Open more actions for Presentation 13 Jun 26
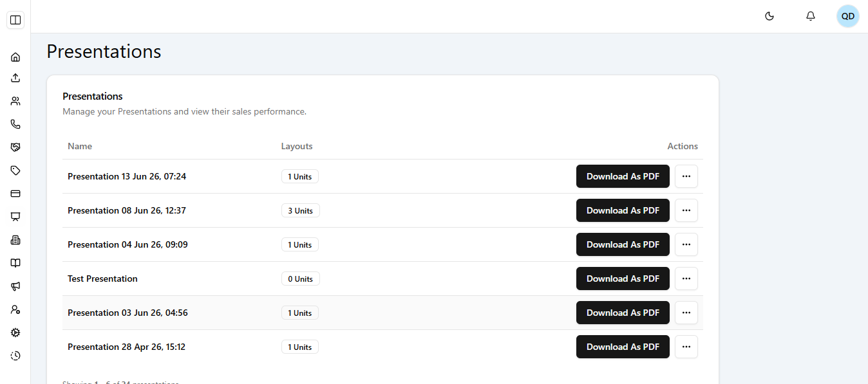Screen dimensions: 868x384 [686, 176]
